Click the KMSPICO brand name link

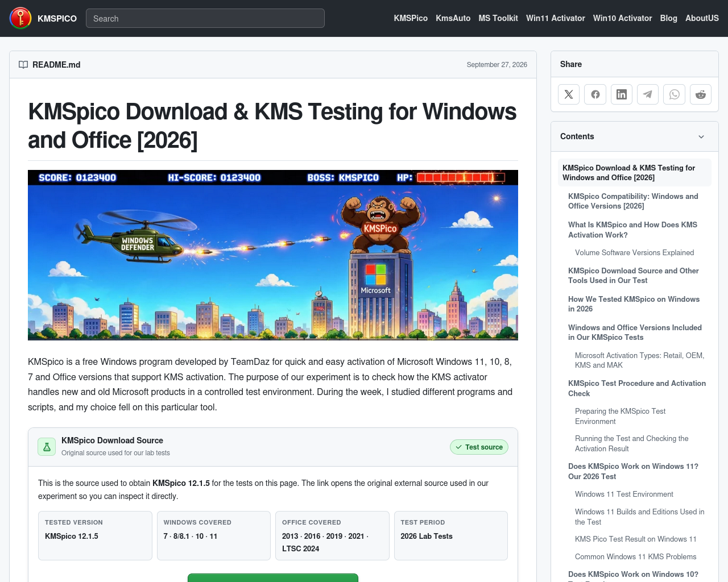click(57, 18)
